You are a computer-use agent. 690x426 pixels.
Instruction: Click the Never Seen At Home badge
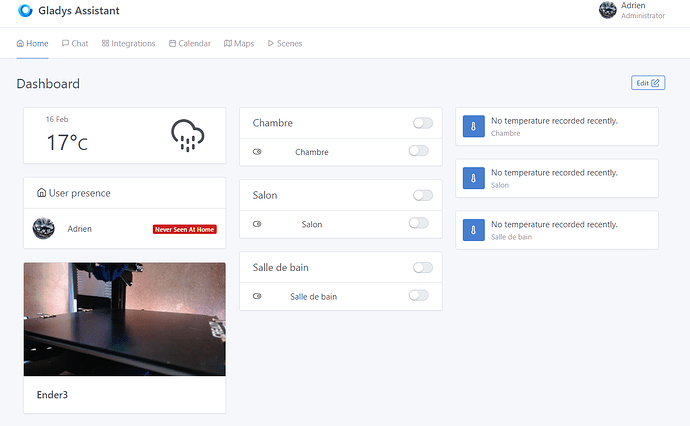pos(185,229)
